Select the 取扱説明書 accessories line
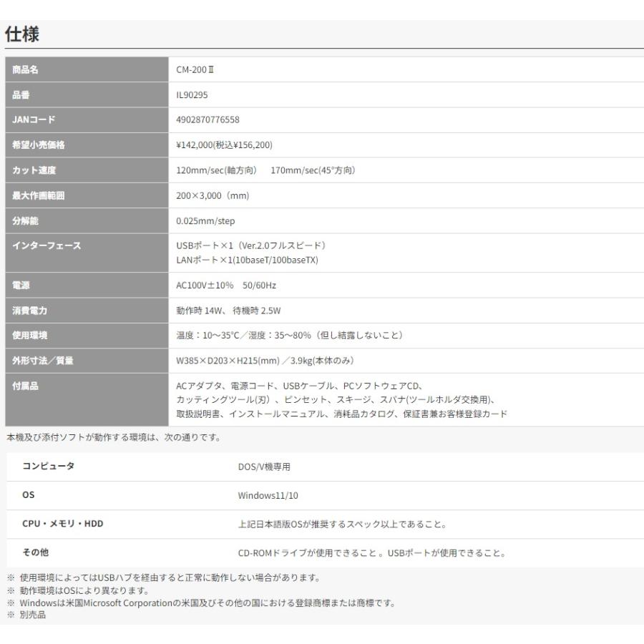 tap(342, 414)
